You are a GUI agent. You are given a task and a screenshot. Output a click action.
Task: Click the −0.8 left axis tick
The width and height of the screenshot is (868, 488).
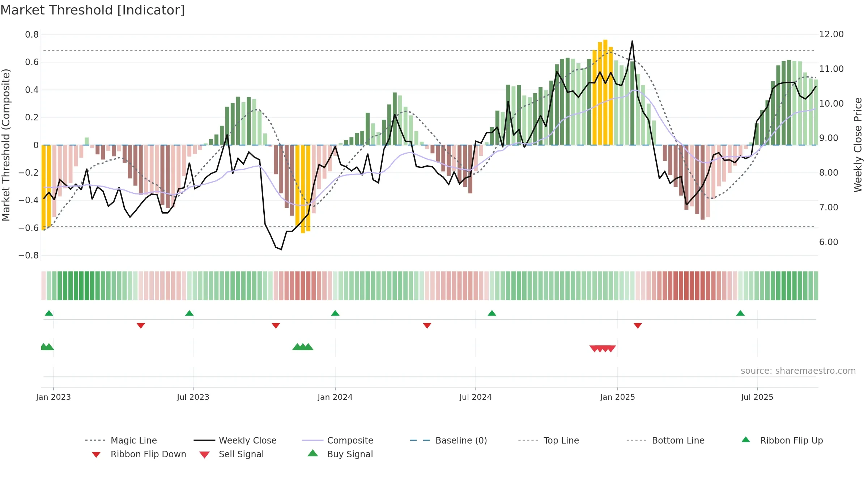tap(29, 256)
